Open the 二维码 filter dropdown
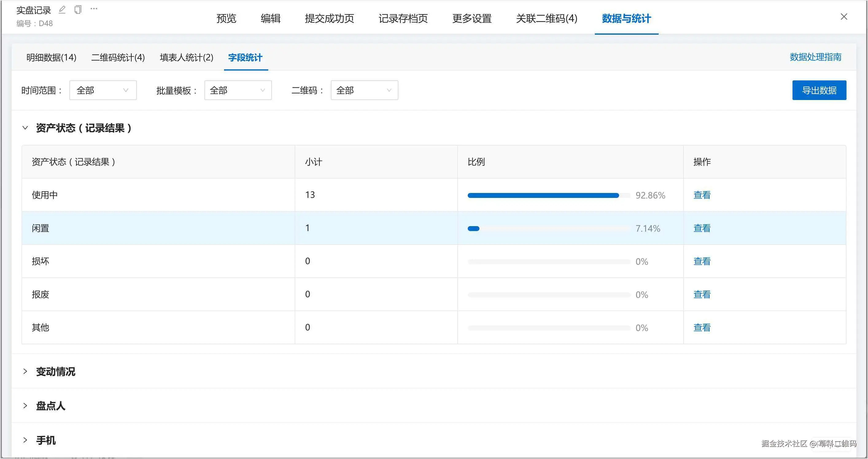Screen dimensions: 868x459 click(x=364, y=90)
